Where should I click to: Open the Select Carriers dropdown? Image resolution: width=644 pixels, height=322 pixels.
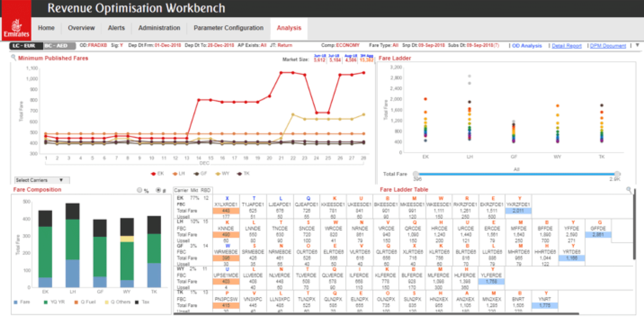[42, 180]
